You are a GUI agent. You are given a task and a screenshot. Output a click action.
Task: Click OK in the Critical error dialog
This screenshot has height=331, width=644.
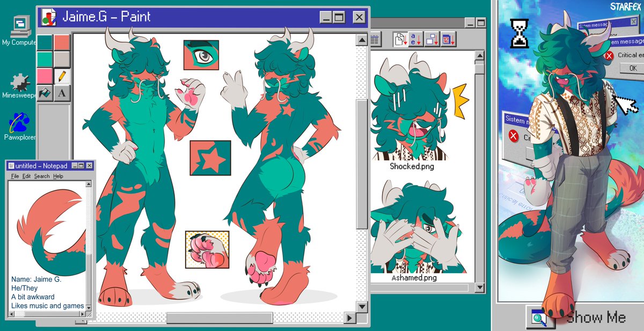click(632, 68)
